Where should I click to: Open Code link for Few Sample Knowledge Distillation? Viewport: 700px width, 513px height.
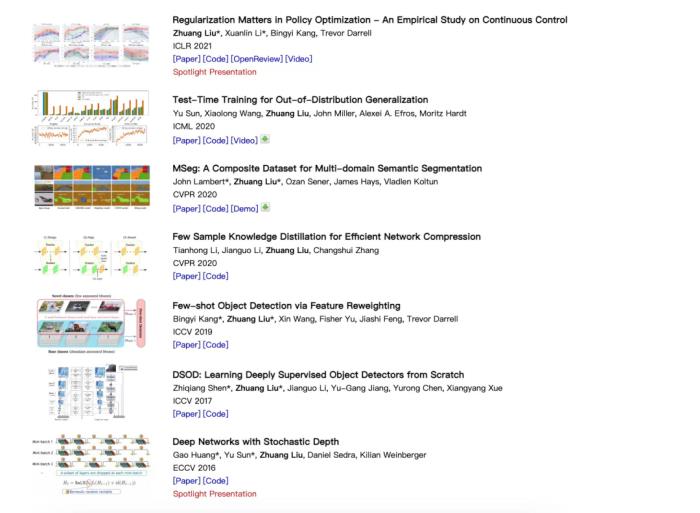tap(215, 276)
